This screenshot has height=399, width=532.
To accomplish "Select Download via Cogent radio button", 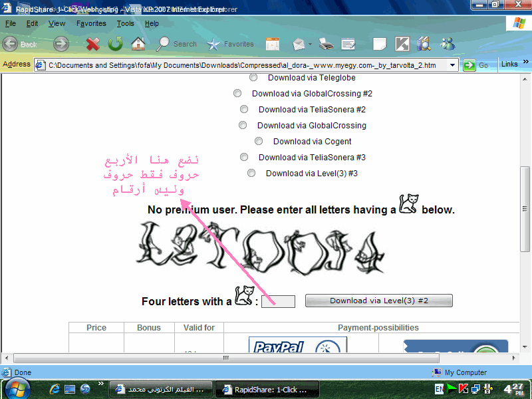I will click(259, 141).
